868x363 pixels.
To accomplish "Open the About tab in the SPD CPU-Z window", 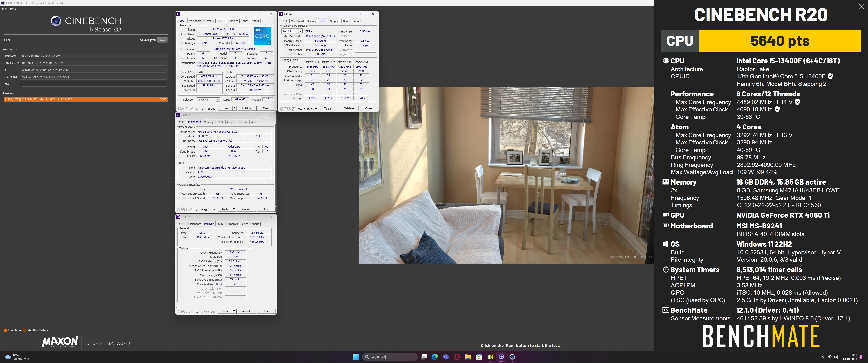I will [358, 21].
